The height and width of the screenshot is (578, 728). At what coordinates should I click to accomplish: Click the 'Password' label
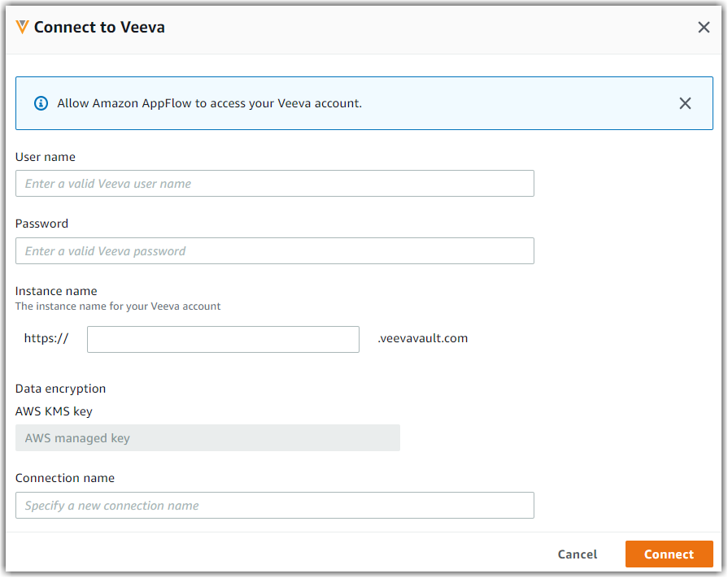pyautogui.click(x=41, y=224)
